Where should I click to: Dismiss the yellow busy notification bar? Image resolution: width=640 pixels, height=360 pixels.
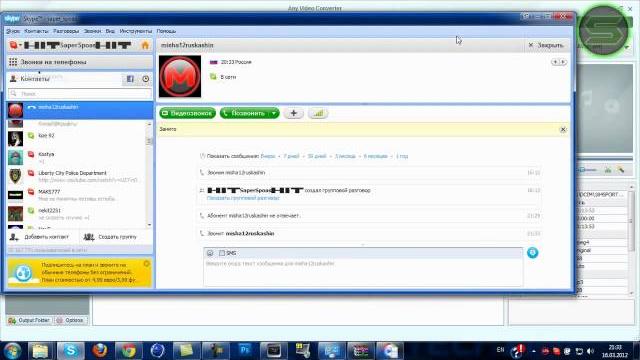[563, 129]
